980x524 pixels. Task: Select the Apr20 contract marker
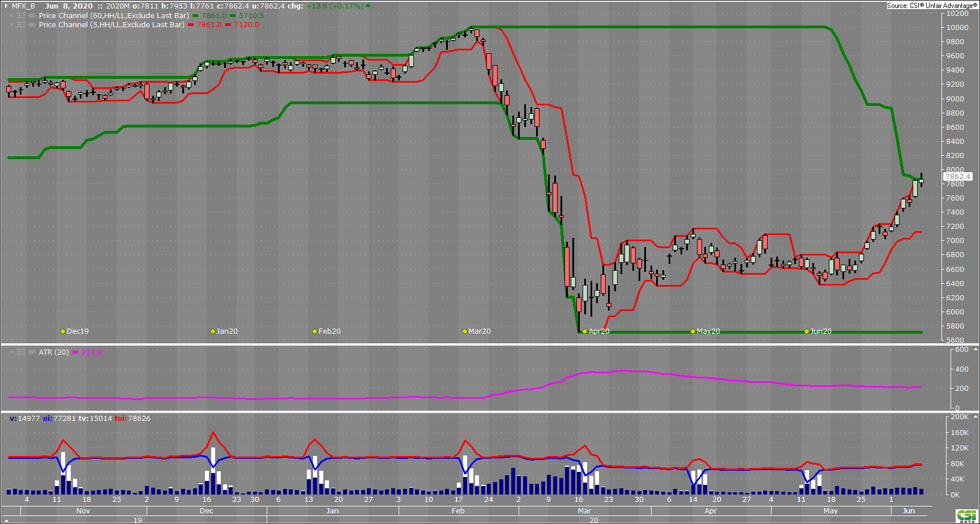(585, 331)
